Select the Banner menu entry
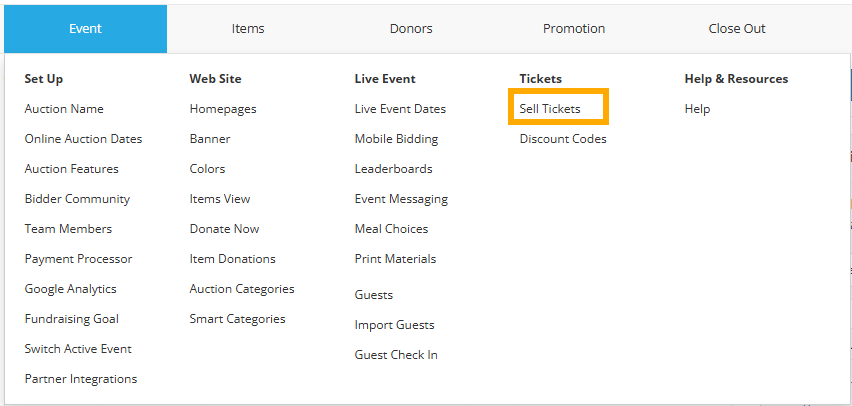852x406 pixels. point(210,139)
